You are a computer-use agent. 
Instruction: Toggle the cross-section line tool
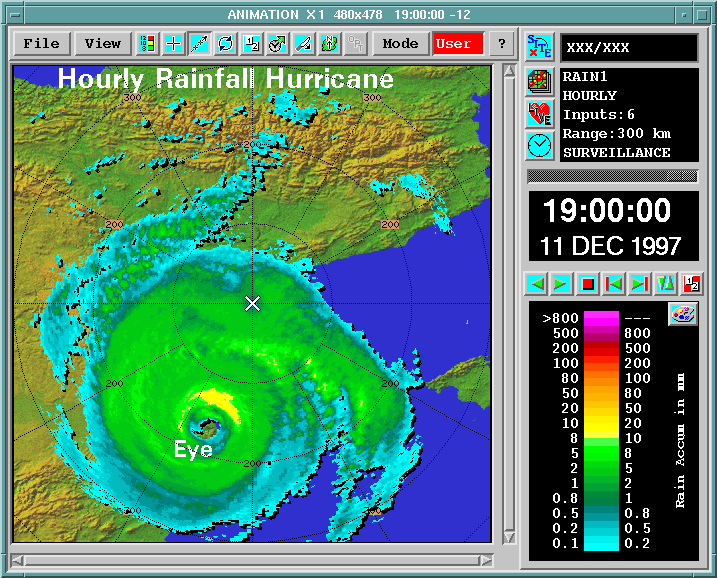[x=199, y=44]
